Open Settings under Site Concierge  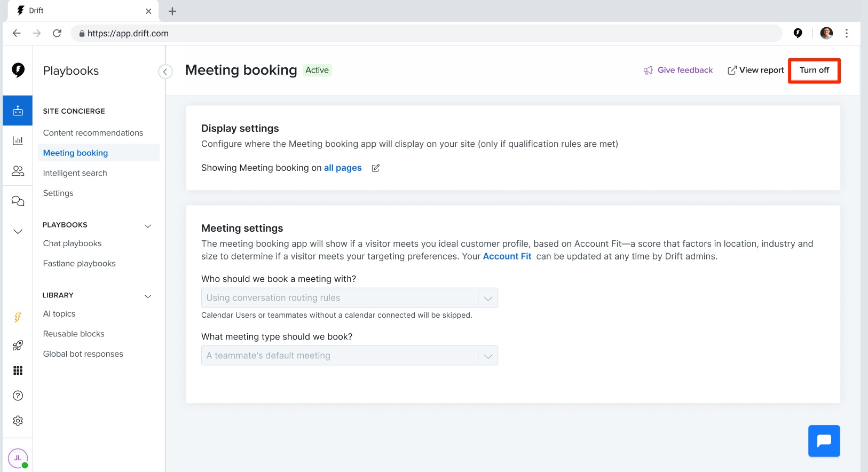(x=58, y=193)
